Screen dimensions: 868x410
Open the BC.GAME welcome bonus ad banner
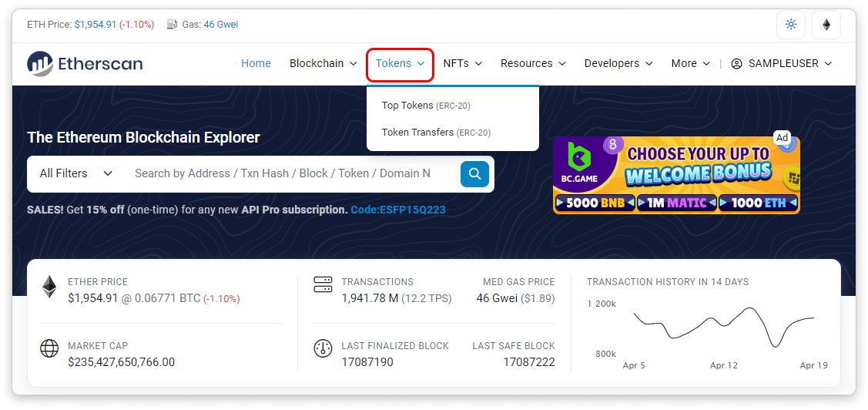[676, 175]
